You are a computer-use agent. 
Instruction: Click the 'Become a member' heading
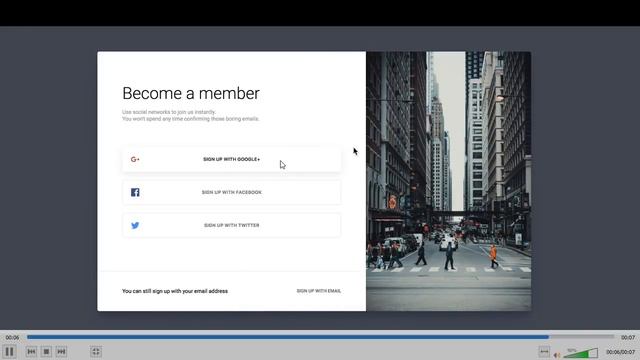pyautogui.click(x=191, y=93)
